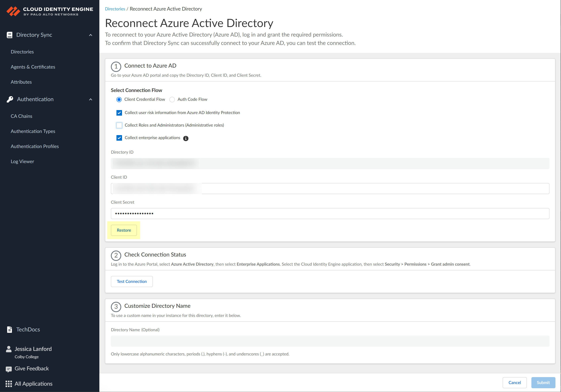The image size is (561, 392).
Task: Click the Directories breadcrumb link
Action: pyautogui.click(x=115, y=9)
